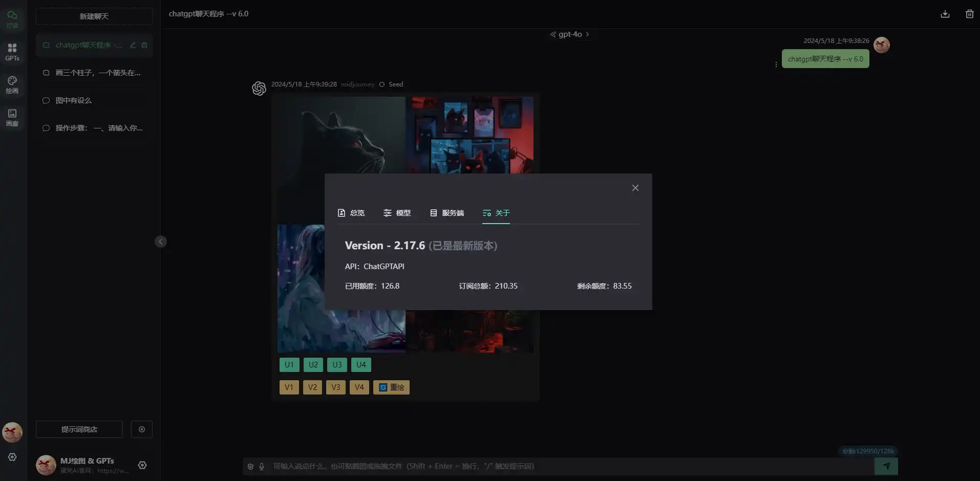The image size is (980, 481).
Task: Open the 画廊 gallery section
Action: (12, 117)
